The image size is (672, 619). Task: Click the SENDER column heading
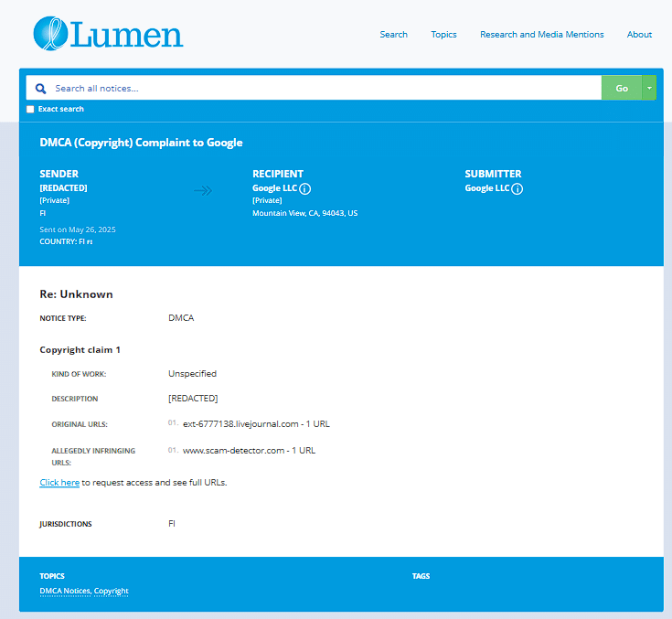tap(59, 174)
